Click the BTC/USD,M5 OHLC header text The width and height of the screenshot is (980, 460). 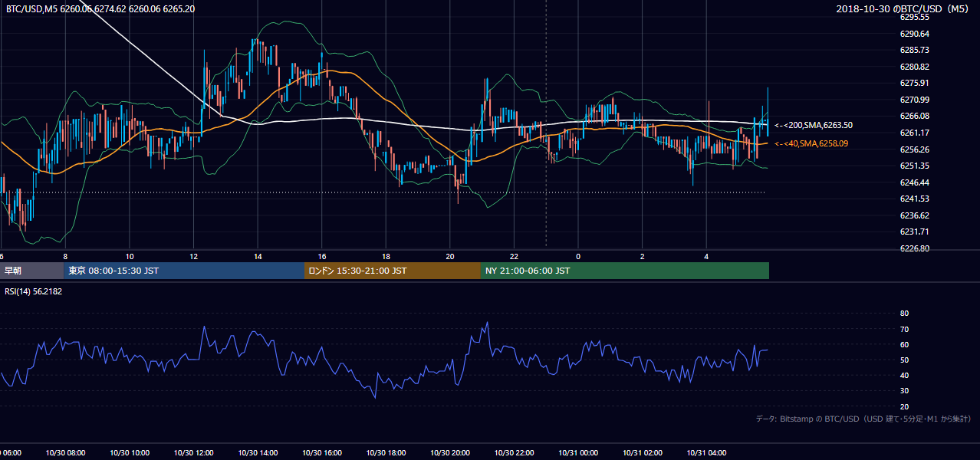[100, 9]
